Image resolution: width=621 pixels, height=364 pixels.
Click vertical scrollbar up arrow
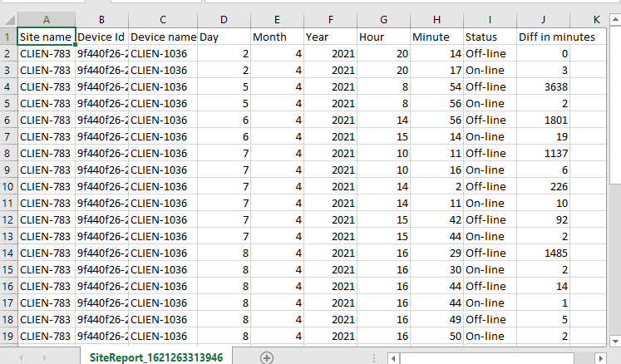click(614, 19)
